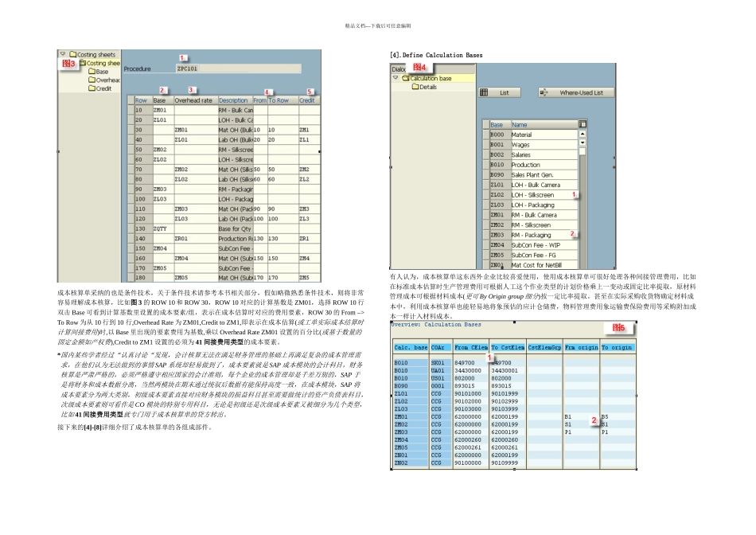Click Base cell ZQTY in row 130
The height and width of the screenshot is (535, 756).
point(163,228)
